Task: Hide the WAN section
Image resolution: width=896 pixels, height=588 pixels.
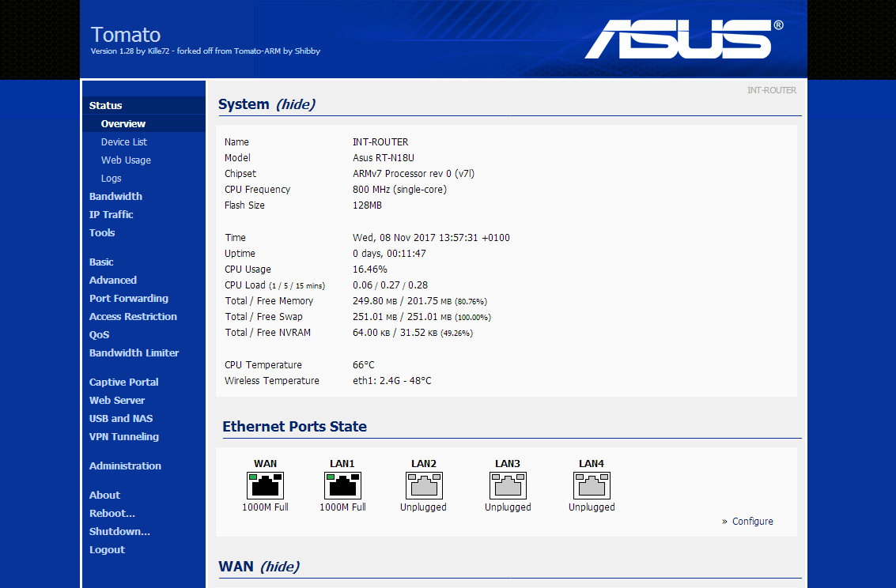Action: click(x=279, y=567)
